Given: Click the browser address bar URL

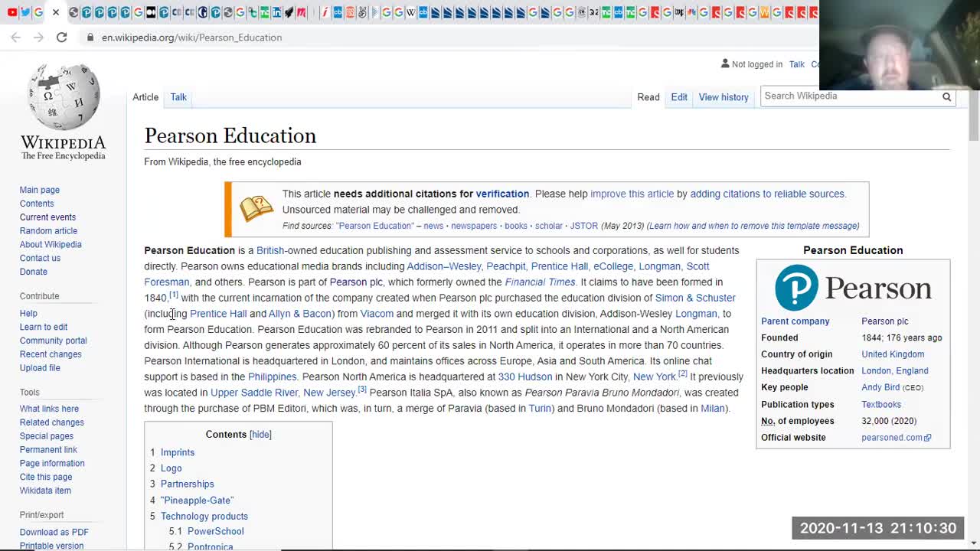Looking at the screenshot, I should (x=191, y=37).
